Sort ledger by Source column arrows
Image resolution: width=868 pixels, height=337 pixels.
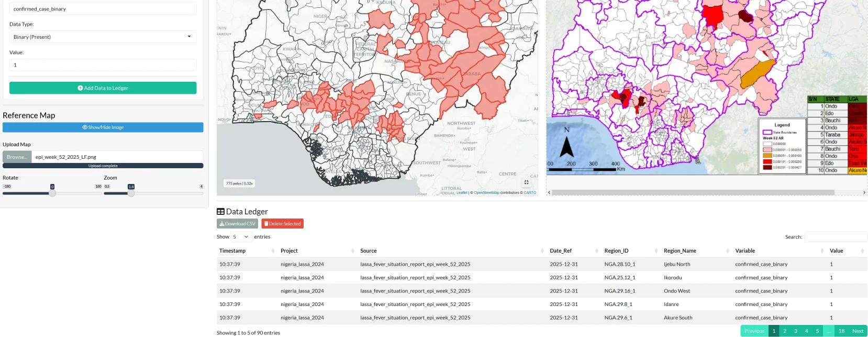point(542,251)
